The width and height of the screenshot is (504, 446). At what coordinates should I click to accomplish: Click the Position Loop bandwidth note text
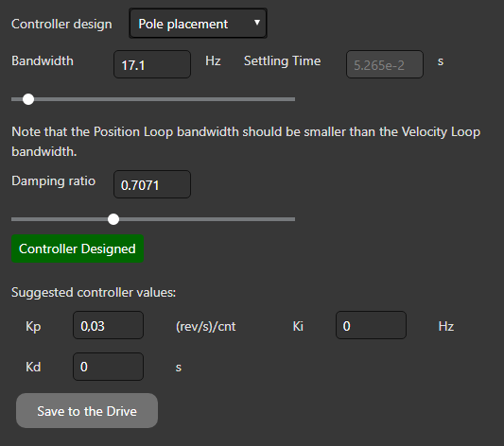tap(246, 142)
